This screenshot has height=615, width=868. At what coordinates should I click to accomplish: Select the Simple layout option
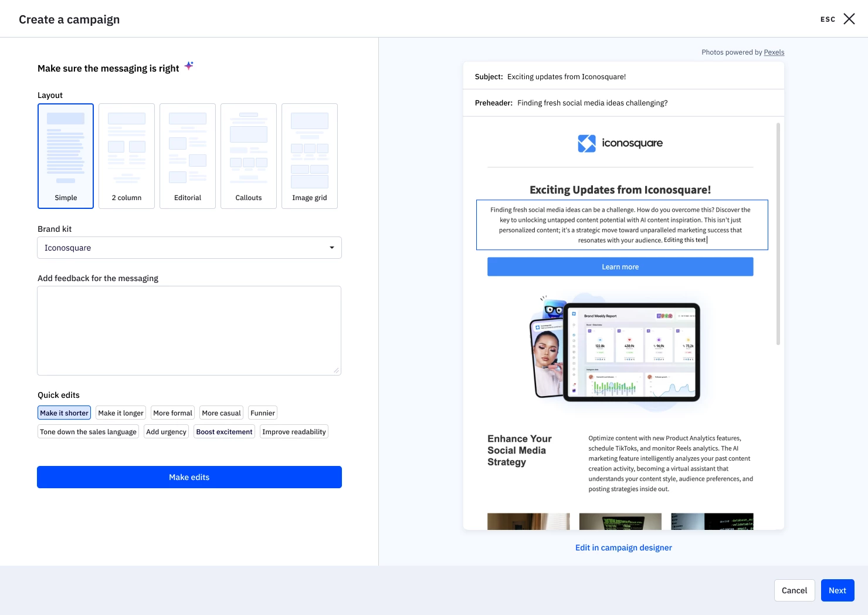(x=66, y=156)
